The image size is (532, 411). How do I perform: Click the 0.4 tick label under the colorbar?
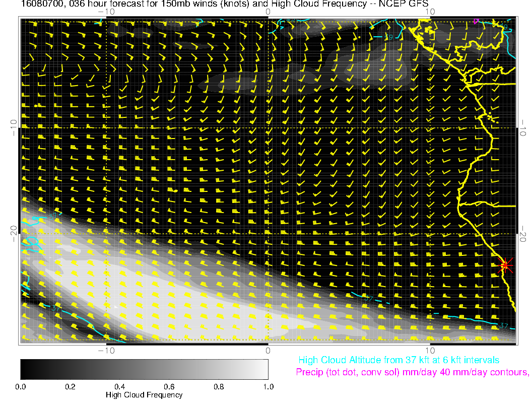pyautogui.click(x=119, y=387)
